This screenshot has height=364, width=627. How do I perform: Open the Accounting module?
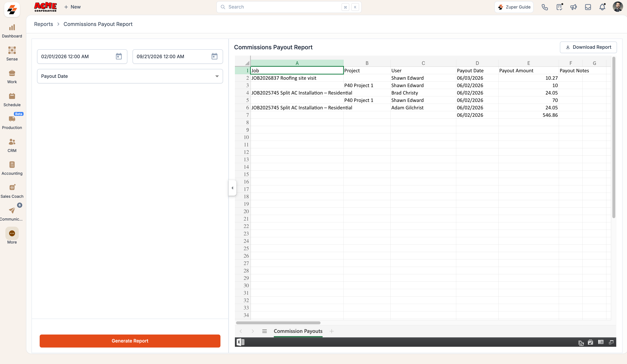pos(12,168)
